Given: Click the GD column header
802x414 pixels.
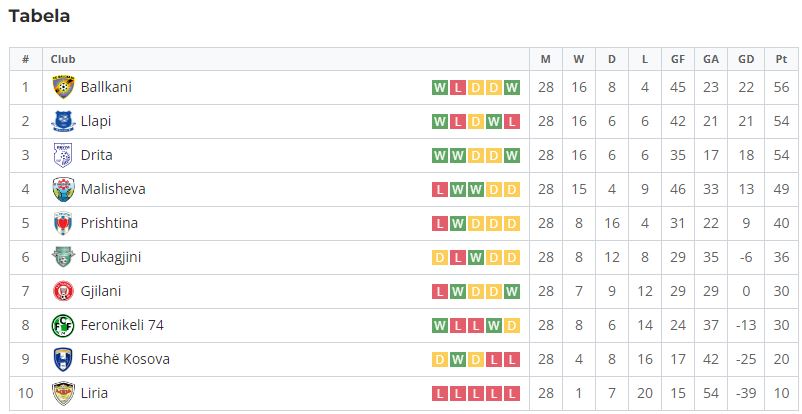Looking at the screenshot, I should 746,59.
